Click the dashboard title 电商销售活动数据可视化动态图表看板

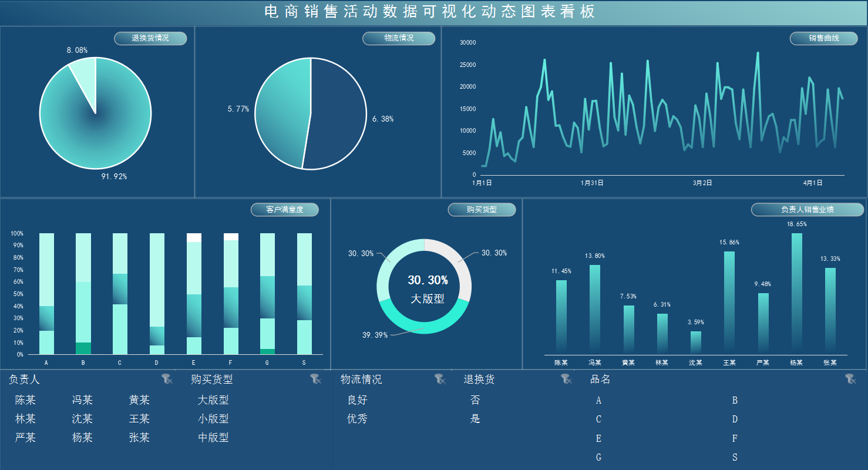[430, 12]
